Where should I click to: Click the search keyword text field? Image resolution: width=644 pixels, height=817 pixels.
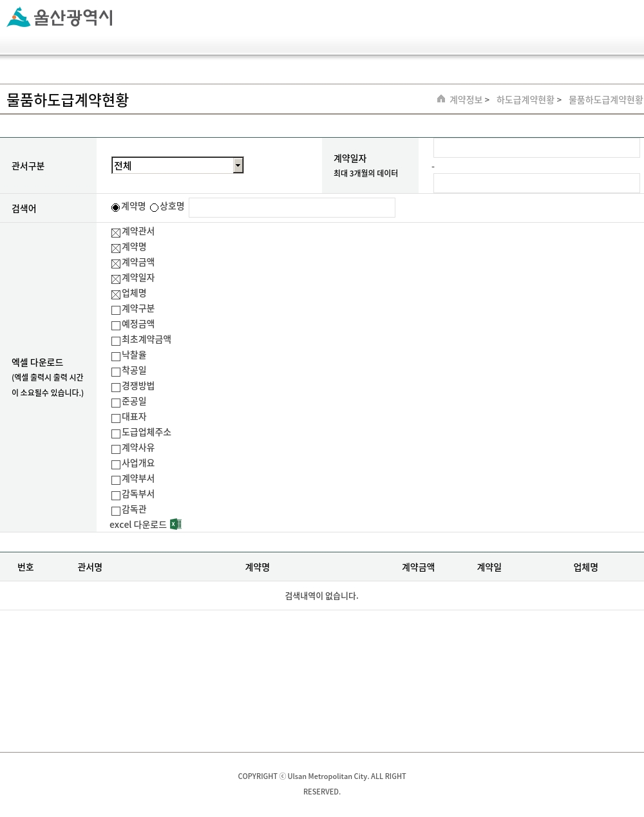tap(292, 207)
